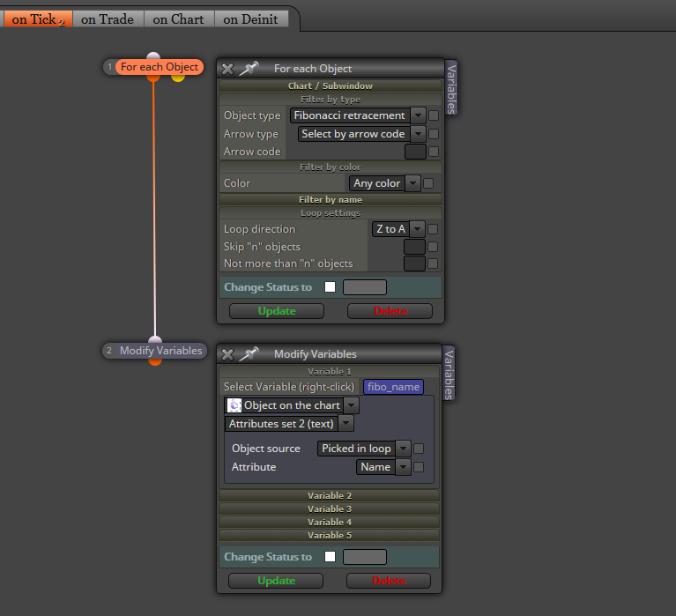Click Delete in For each Object panel

[390, 311]
